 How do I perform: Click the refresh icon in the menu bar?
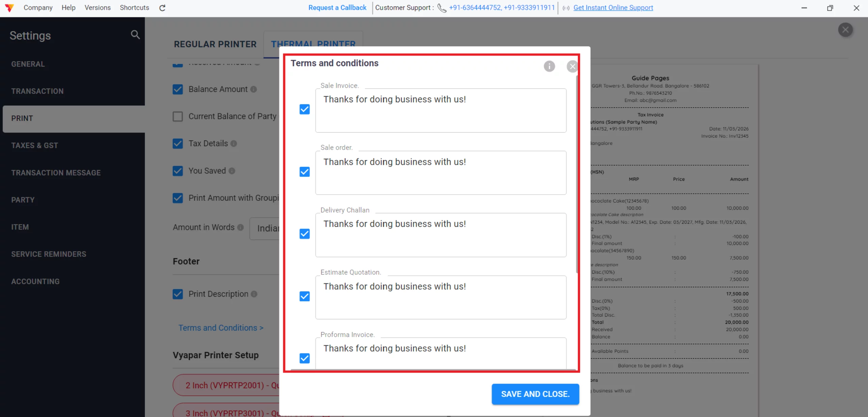pyautogui.click(x=162, y=7)
